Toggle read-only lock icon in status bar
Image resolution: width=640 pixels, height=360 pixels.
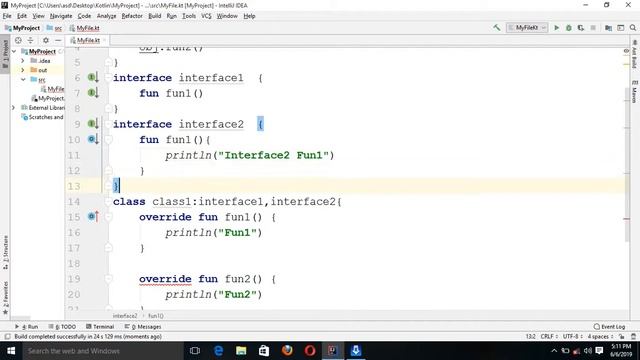pyautogui.click(x=621, y=337)
